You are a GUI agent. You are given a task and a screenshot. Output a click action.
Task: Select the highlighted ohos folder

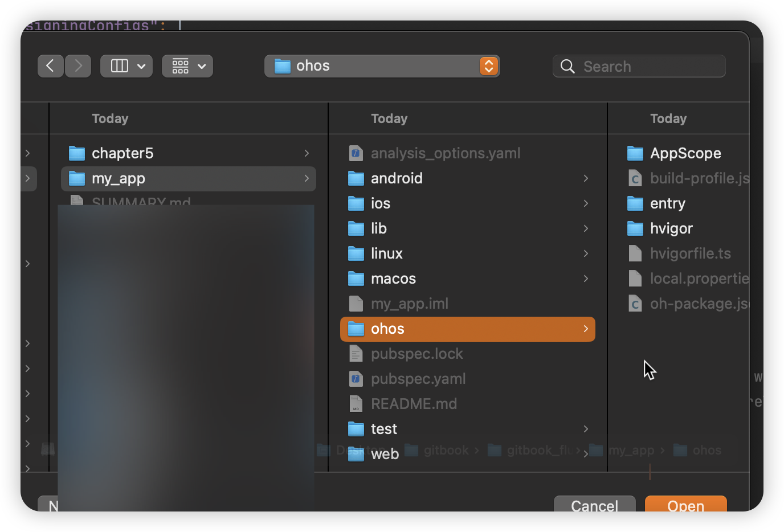pos(467,329)
